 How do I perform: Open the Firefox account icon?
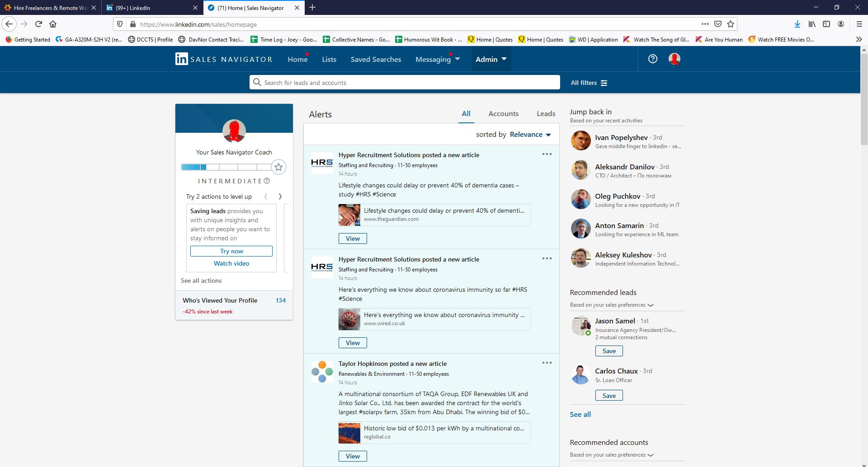click(x=841, y=24)
